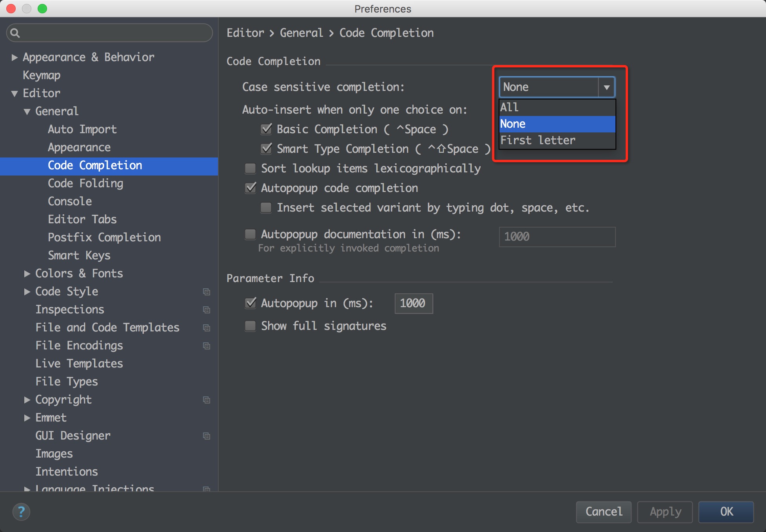Choose First letter option in list
The height and width of the screenshot is (532, 766).
[557, 140]
